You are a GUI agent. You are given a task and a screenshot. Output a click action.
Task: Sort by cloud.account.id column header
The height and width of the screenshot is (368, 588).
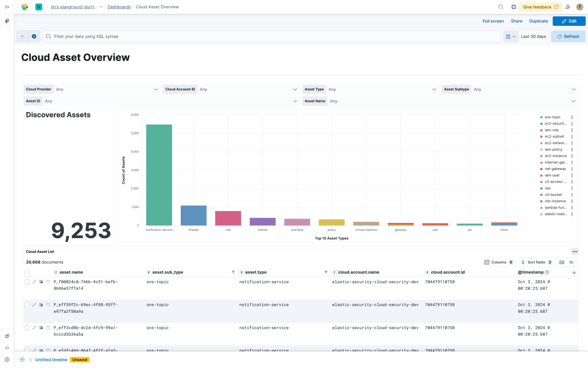(448, 272)
